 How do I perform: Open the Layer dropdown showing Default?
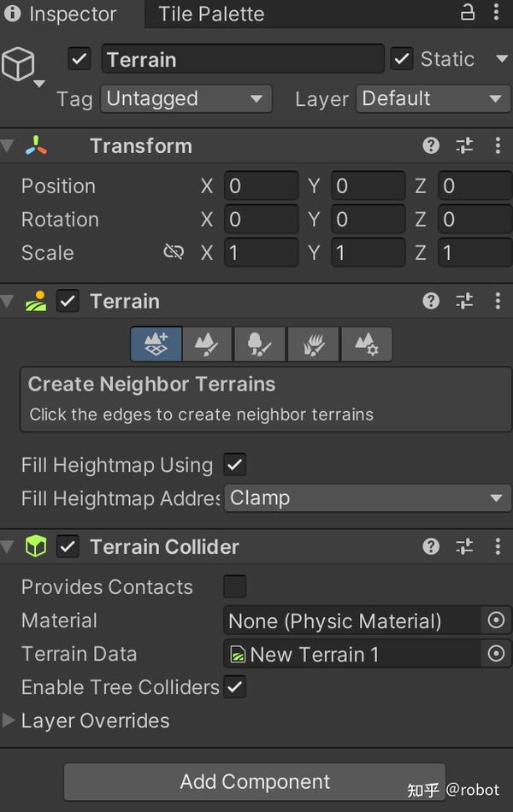(x=433, y=99)
